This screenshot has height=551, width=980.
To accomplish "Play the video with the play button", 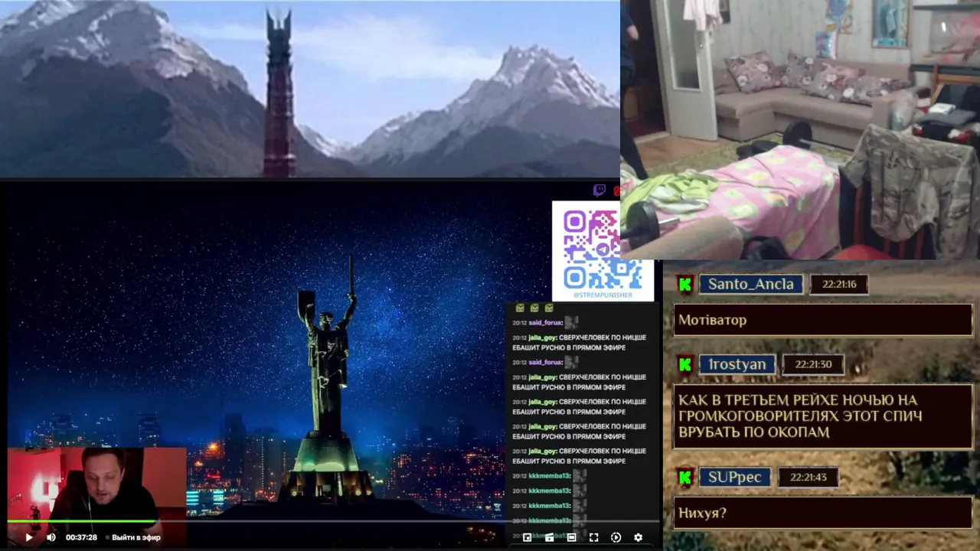I will pyautogui.click(x=29, y=537).
